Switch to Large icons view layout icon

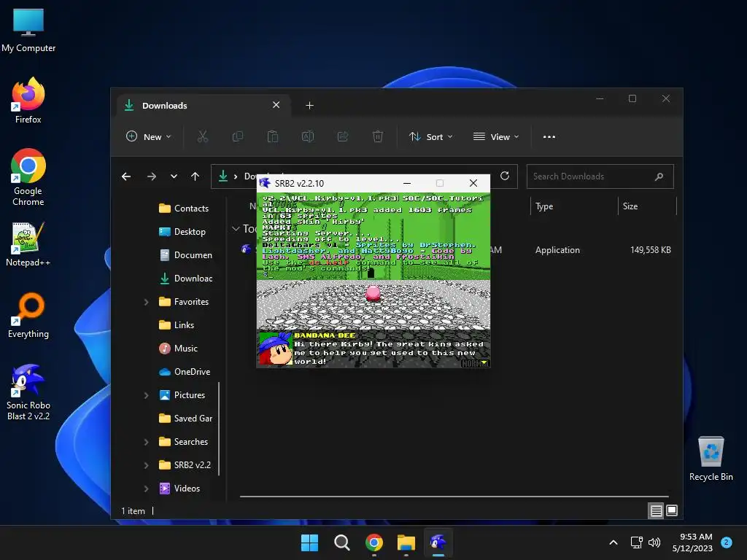point(672,511)
